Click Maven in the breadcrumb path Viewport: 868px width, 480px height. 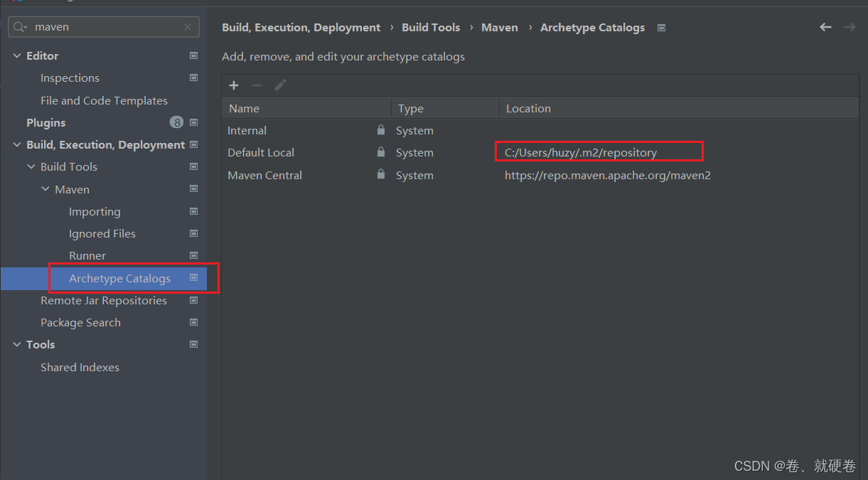click(499, 27)
